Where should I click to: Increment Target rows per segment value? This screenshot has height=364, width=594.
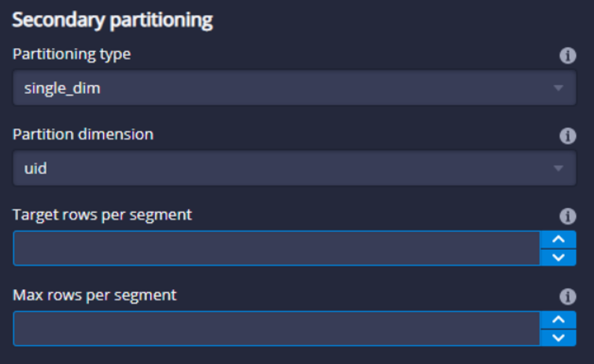point(558,239)
